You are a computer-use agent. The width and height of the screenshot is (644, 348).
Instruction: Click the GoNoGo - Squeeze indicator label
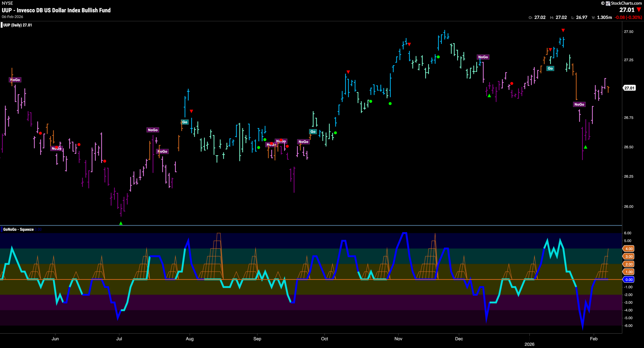[x=18, y=229]
